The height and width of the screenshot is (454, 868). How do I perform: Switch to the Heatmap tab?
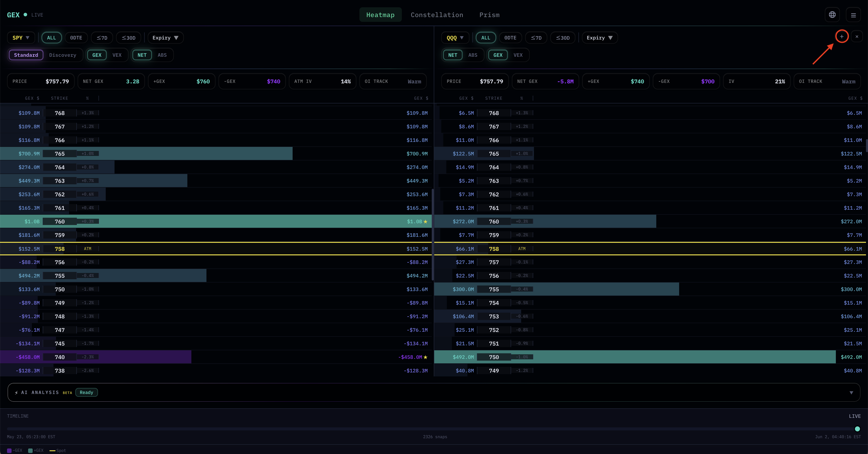coord(380,15)
